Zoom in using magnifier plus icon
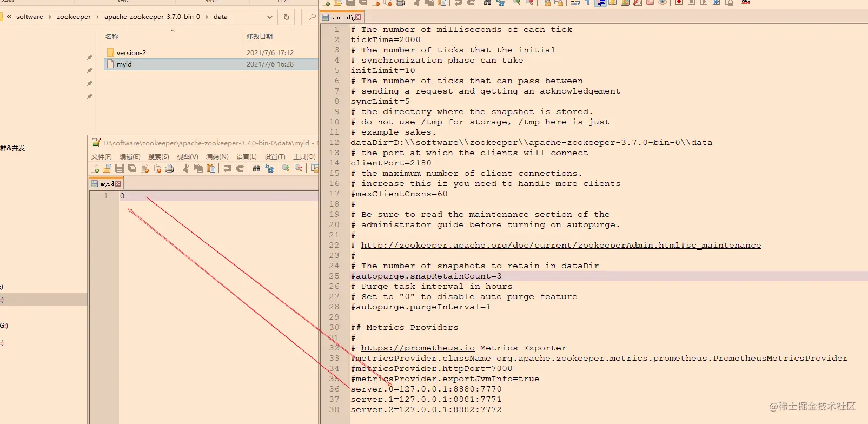Image resolution: width=868 pixels, height=424 pixels. pyautogui.click(x=286, y=169)
